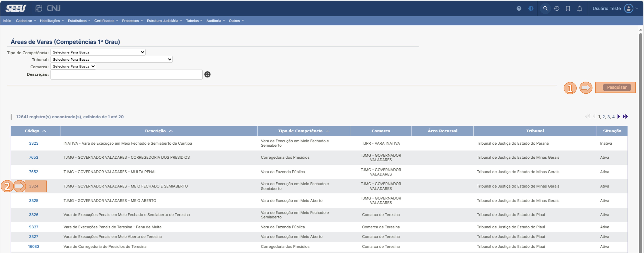Image resolution: width=644 pixels, height=253 pixels.
Task: Go to the next results page arrow
Action: [619, 116]
